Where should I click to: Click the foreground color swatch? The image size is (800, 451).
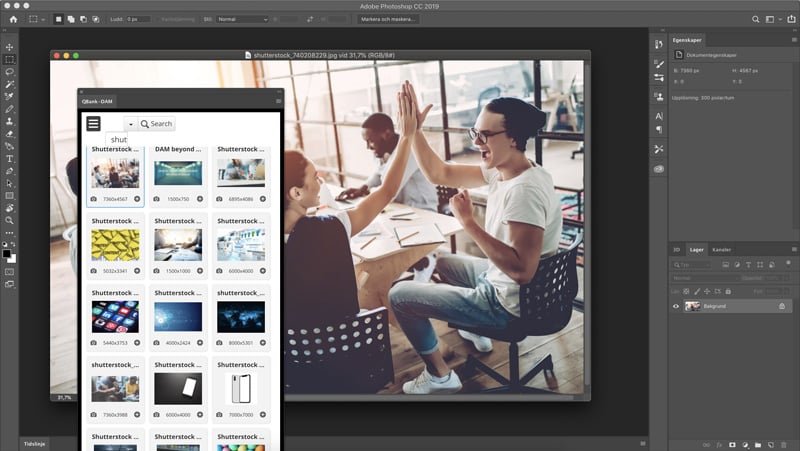(x=7, y=254)
